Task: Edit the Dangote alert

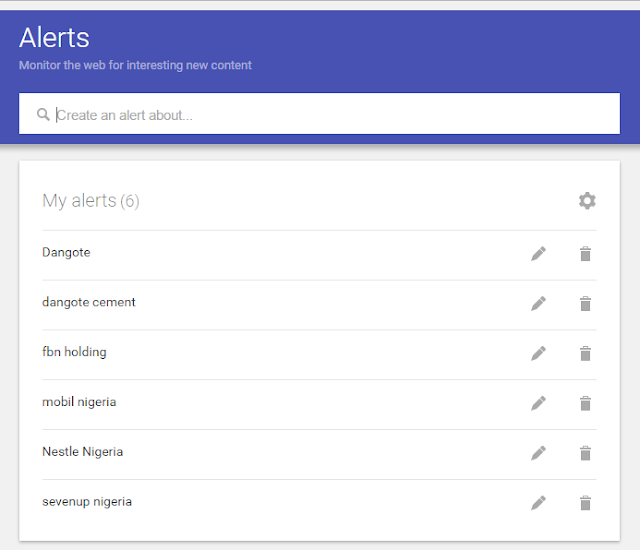Action: [538, 253]
